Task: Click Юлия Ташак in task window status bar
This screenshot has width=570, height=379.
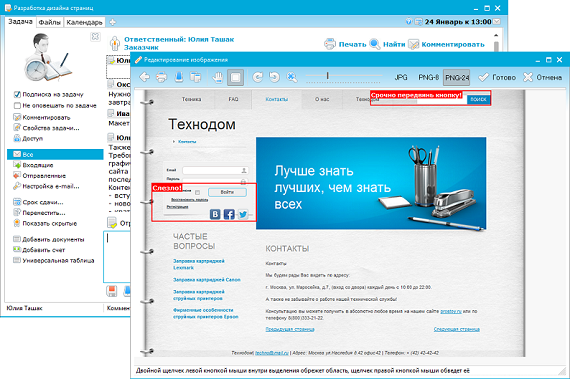Action: (24, 308)
